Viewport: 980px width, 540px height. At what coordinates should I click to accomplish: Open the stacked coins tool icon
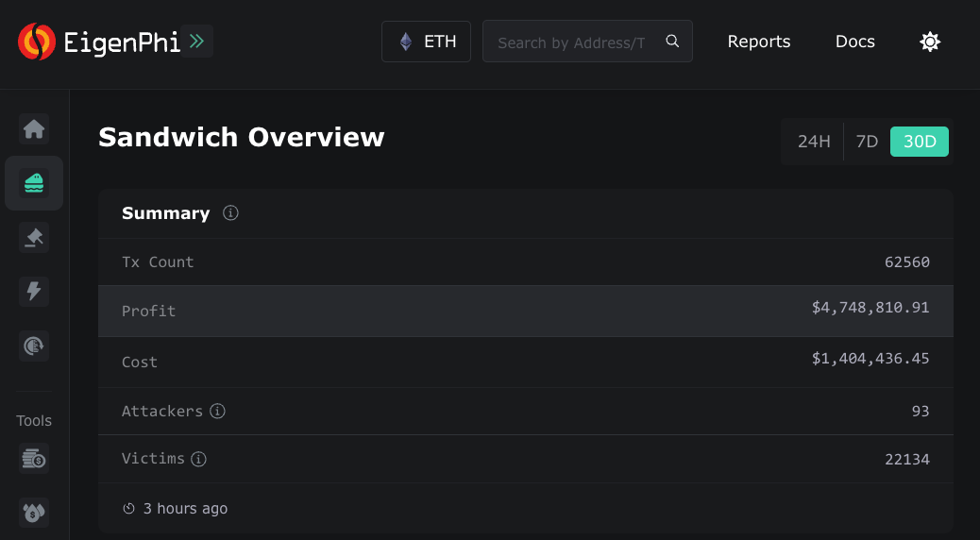(34, 460)
